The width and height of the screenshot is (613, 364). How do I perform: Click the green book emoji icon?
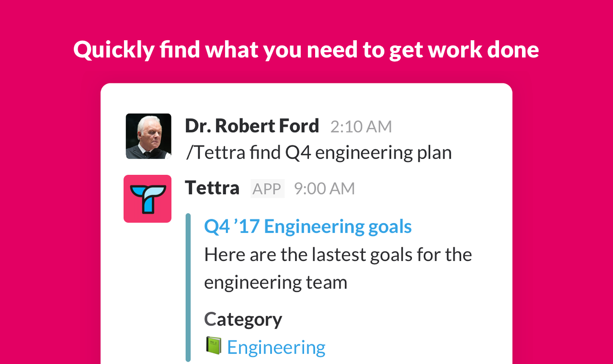214,345
